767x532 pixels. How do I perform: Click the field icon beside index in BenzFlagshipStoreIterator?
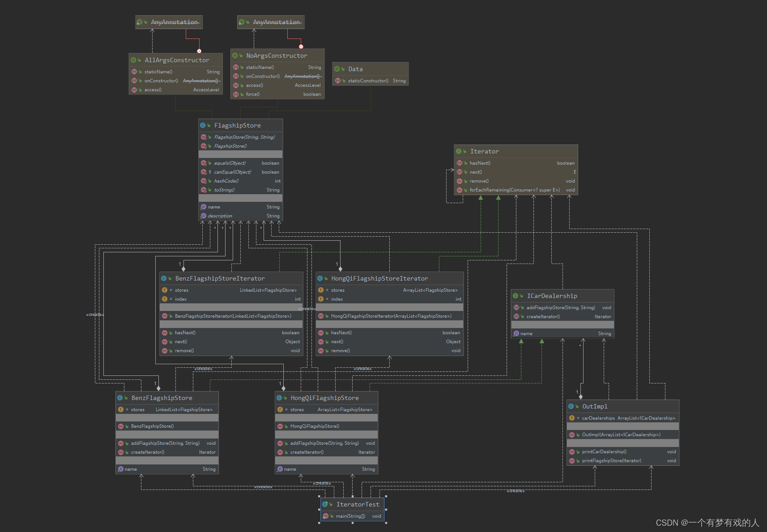(164, 299)
